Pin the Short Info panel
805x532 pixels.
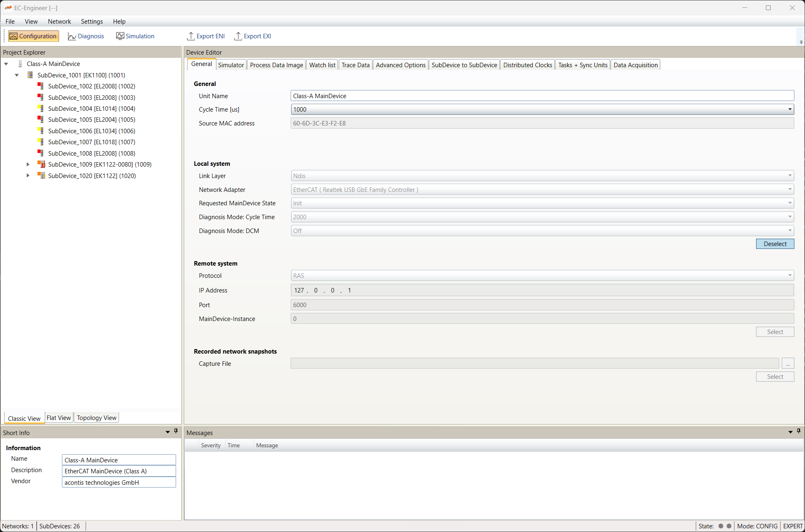click(x=176, y=431)
